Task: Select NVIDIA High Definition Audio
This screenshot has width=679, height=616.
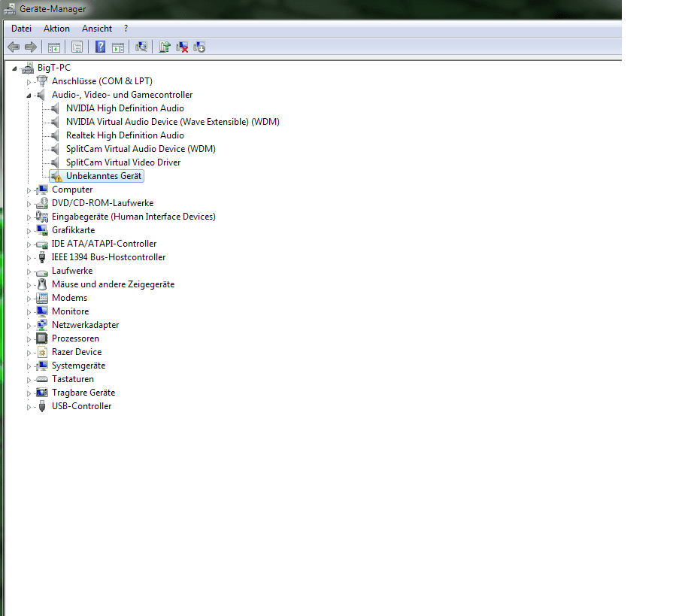Action: point(125,108)
